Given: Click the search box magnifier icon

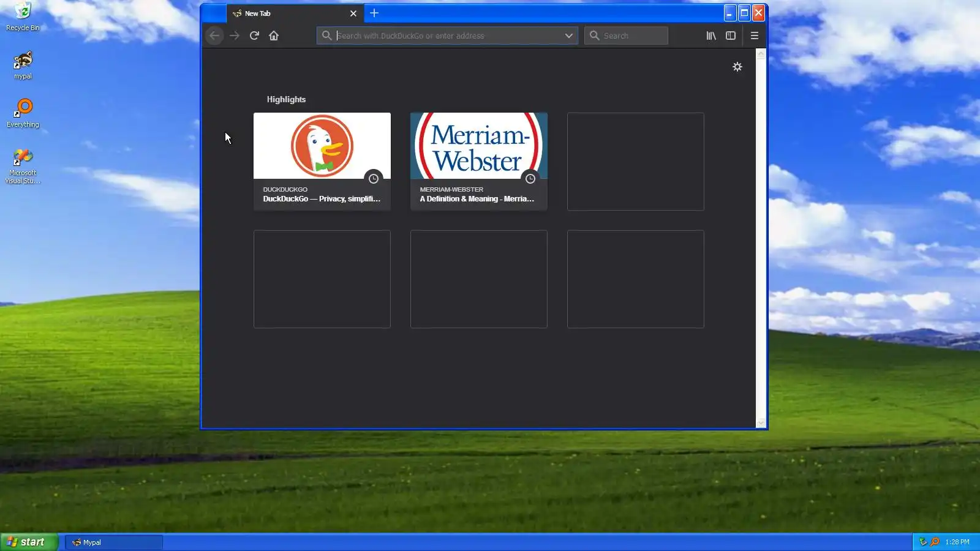Looking at the screenshot, I should click(594, 36).
